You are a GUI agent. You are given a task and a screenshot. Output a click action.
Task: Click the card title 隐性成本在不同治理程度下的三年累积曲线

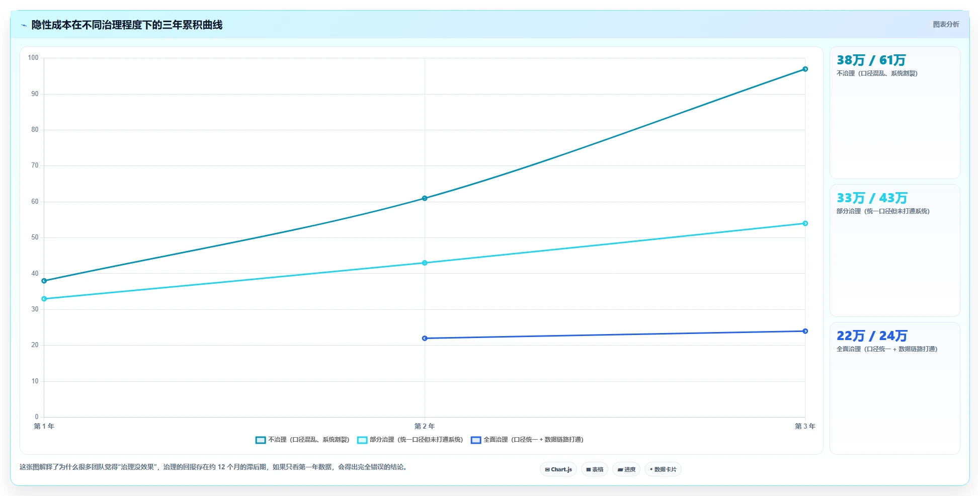[127, 25]
